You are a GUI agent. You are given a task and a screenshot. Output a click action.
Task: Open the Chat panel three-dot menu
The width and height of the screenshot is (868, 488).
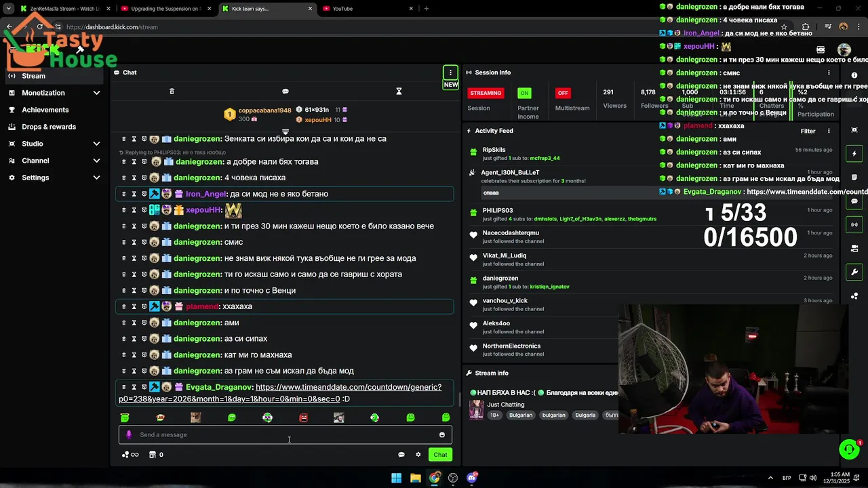point(450,73)
